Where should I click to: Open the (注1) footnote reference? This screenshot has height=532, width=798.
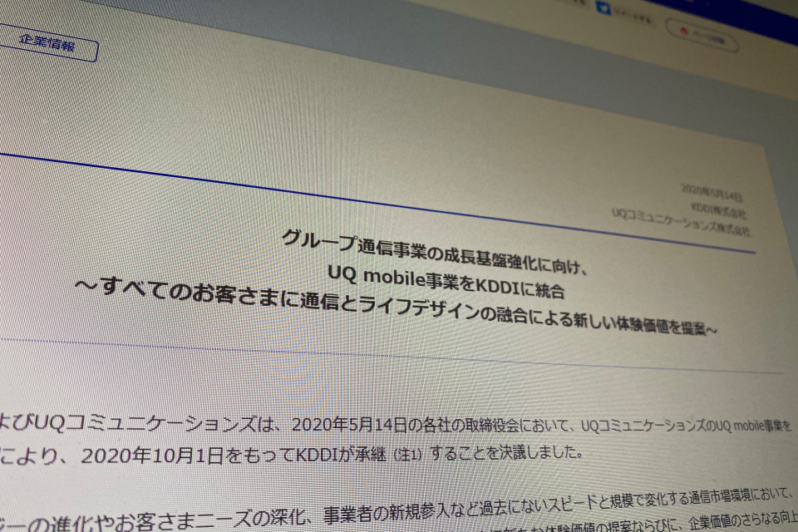[x=407, y=454]
